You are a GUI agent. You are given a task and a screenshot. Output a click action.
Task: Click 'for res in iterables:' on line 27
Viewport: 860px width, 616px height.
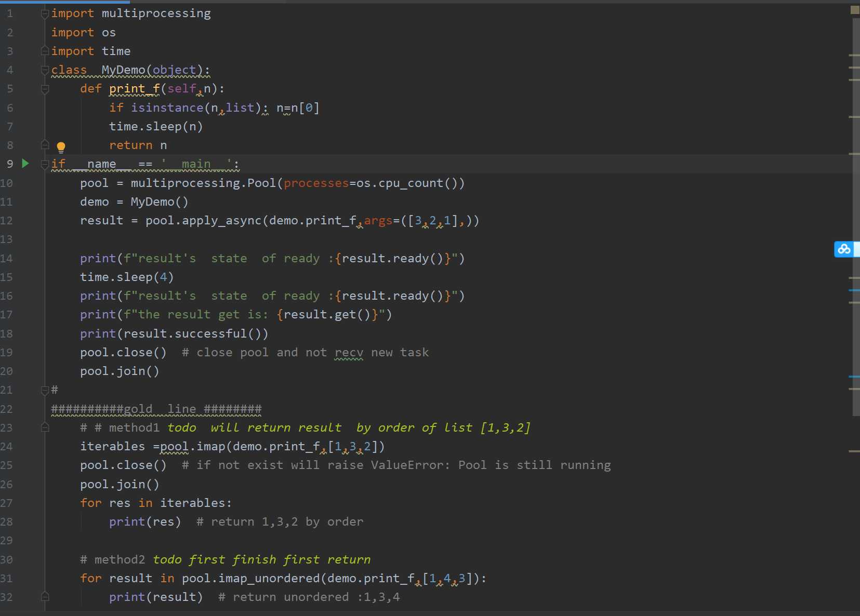[156, 503]
